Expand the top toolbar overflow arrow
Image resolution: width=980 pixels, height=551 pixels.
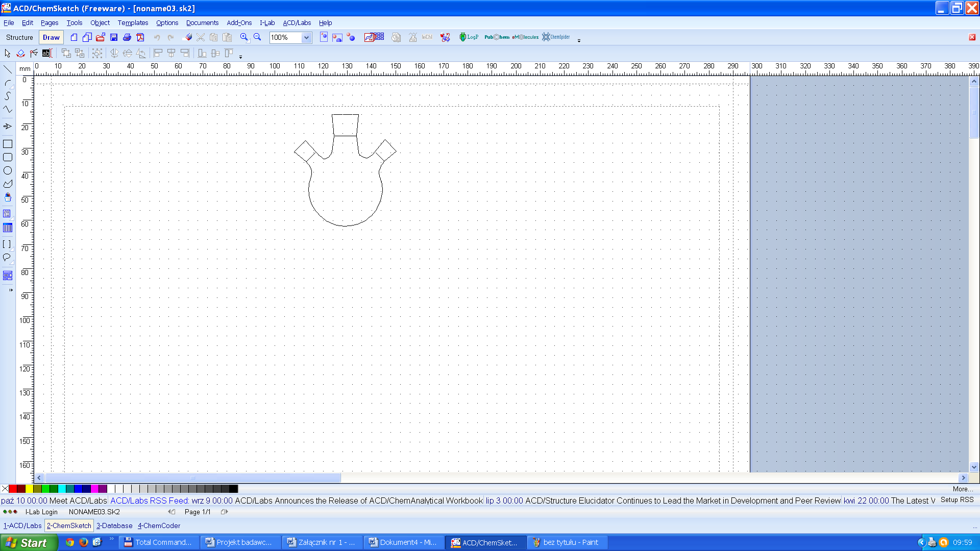(579, 41)
